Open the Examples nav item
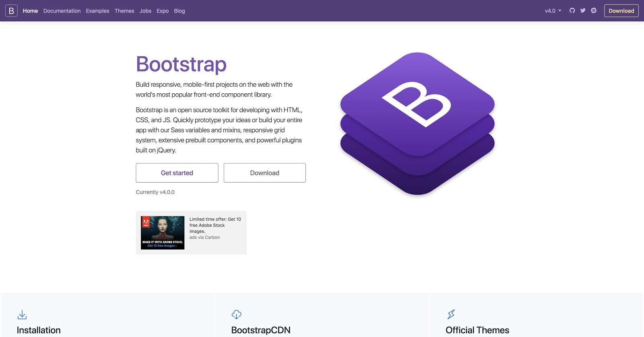 tap(97, 11)
